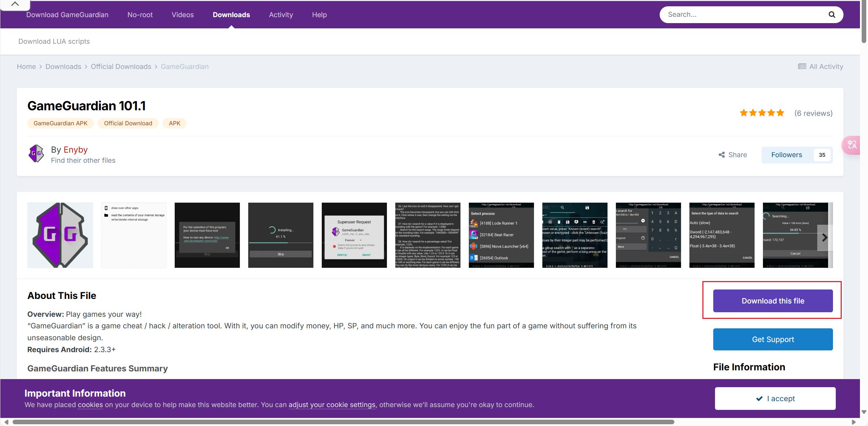Click the GameGuardian APK tag
The width and height of the screenshot is (868, 426).
click(61, 123)
